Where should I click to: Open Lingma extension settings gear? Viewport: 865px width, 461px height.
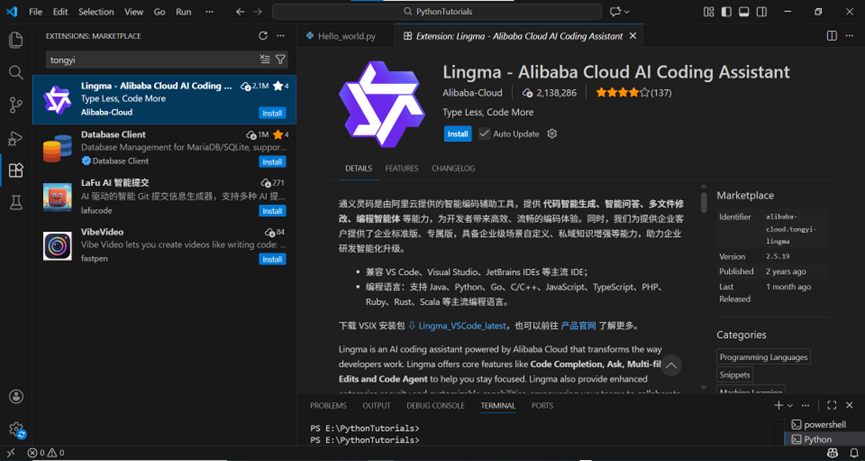pyautogui.click(x=552, y=134)
